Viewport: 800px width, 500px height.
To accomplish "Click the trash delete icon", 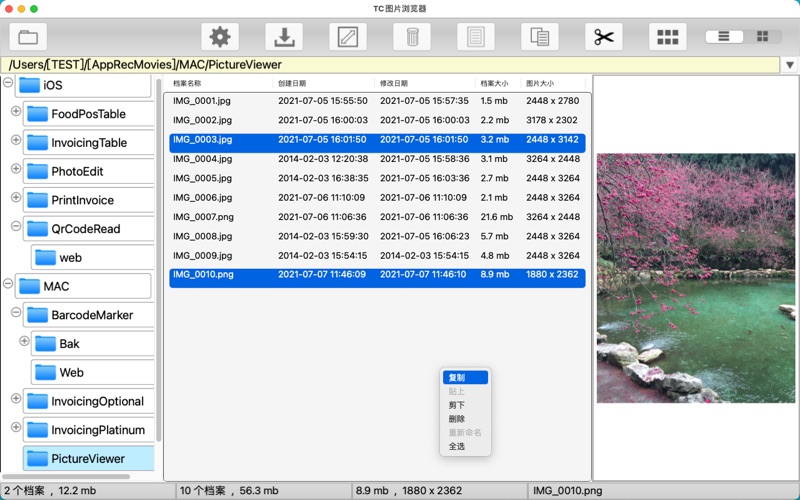I will 412,37.
